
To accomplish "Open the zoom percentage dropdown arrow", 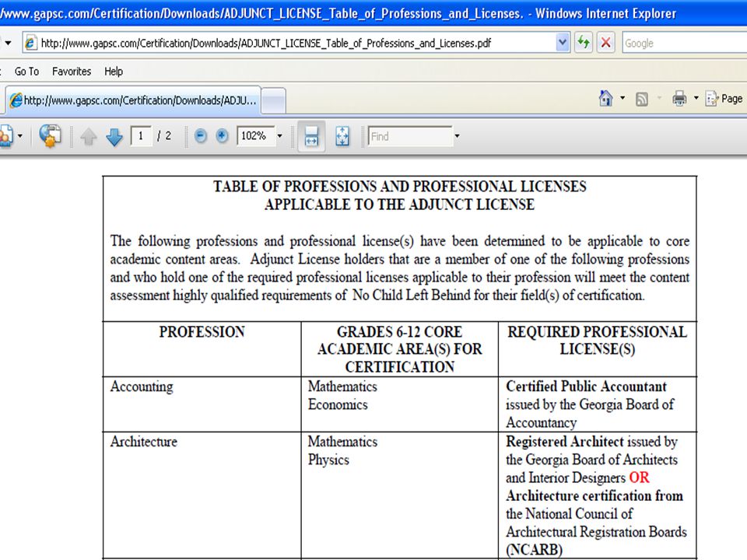I will point(279,136).
